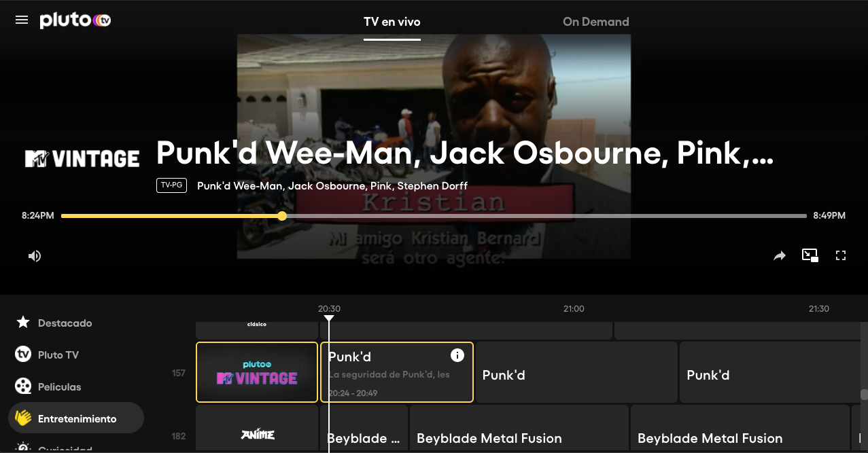Select Beyblade Metal Fusion at 21:00 slot
868x453 pixels.
[x=519, y=437]
